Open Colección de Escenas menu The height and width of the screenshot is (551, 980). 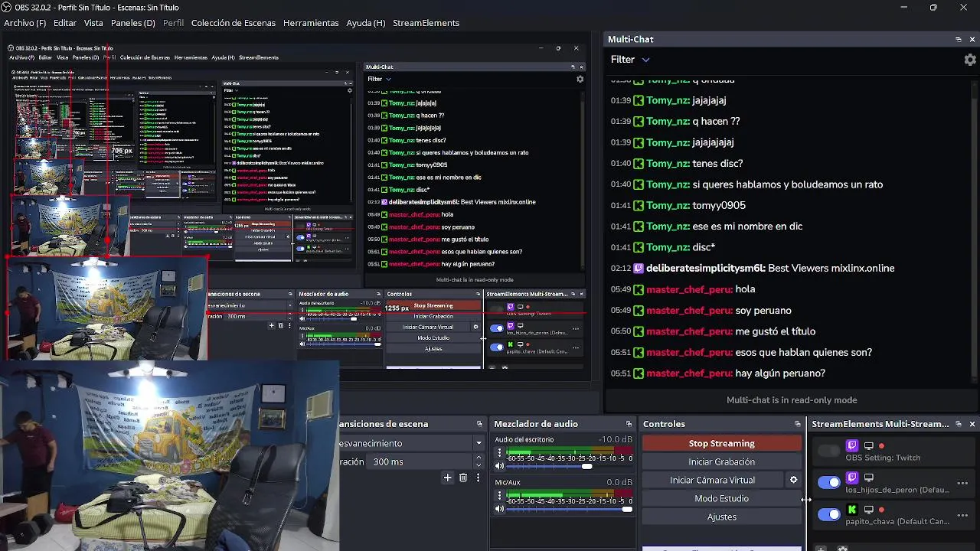click(x=234, y=23)
